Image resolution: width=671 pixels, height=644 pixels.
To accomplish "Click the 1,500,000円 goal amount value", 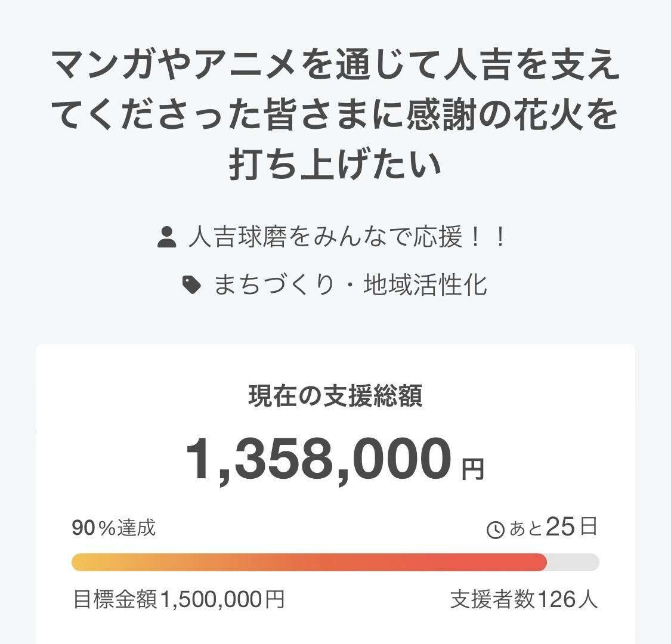I will (222, 599).
